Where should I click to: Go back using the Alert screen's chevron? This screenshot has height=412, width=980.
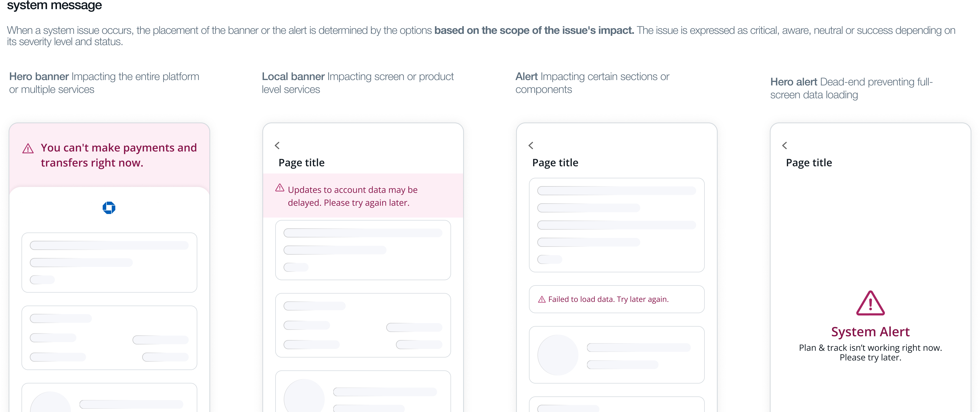[x=531, y=146]
